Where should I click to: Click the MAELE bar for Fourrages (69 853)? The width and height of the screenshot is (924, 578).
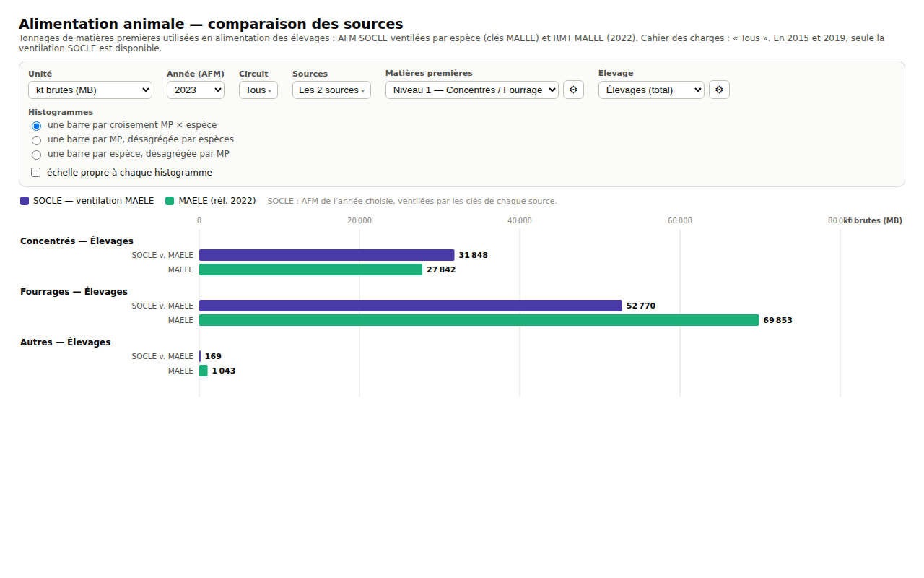(x=479, y=320)
